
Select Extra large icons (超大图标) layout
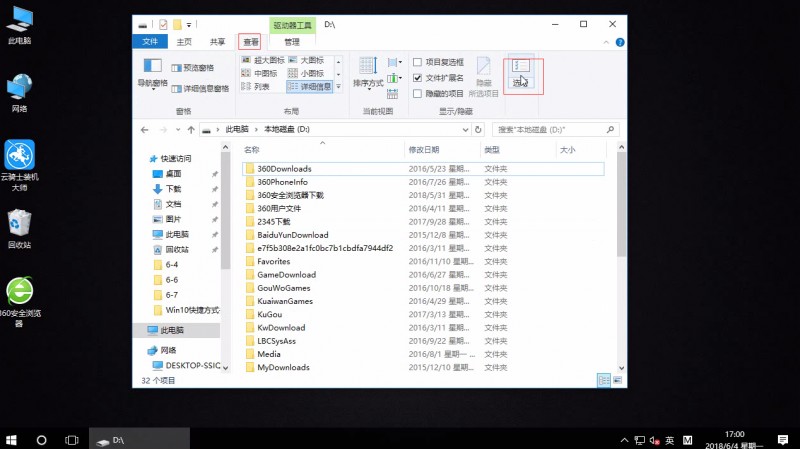(x=262, y=60)
